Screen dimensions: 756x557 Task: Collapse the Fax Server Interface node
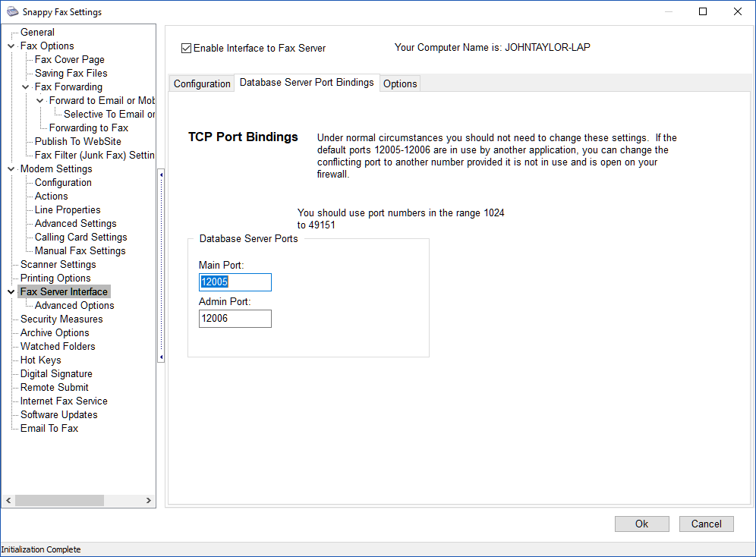click(11, 292)
